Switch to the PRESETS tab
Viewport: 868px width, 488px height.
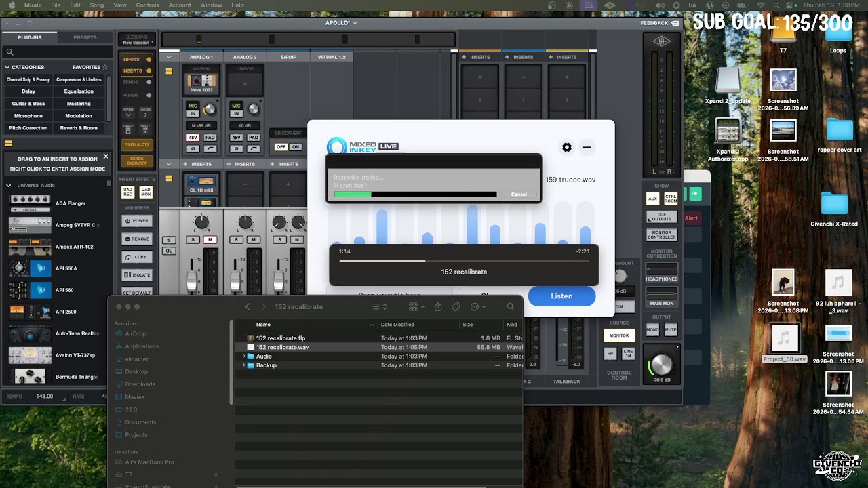pyautogui.click(x=85, y=37)
